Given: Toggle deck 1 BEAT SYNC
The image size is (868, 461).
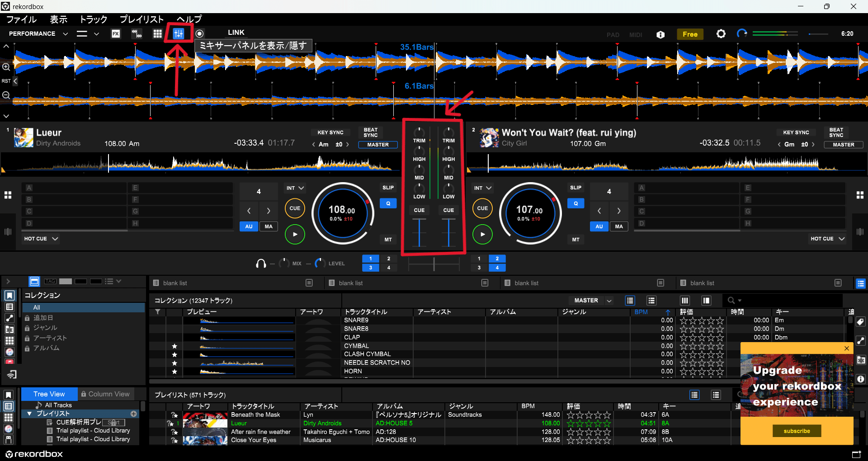Looking at the screenshot, I should (371, 132).
